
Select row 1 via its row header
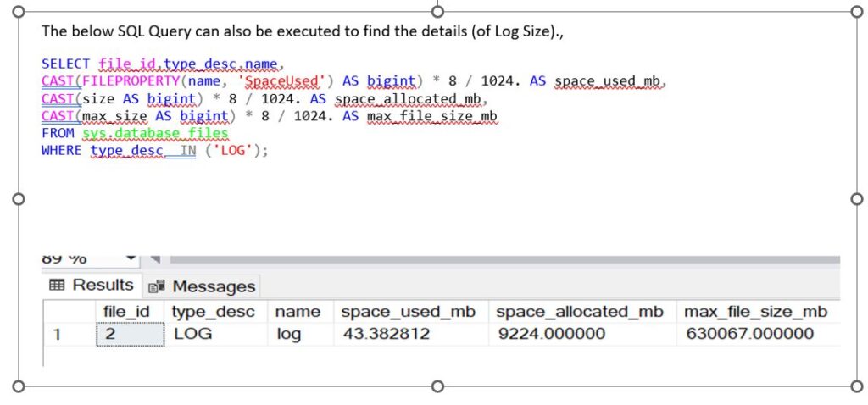point(58,334)
